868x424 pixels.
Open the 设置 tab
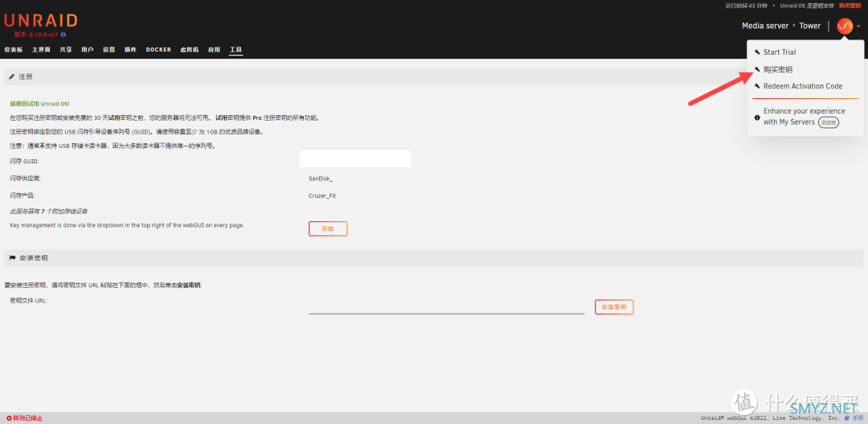(109, 49)
